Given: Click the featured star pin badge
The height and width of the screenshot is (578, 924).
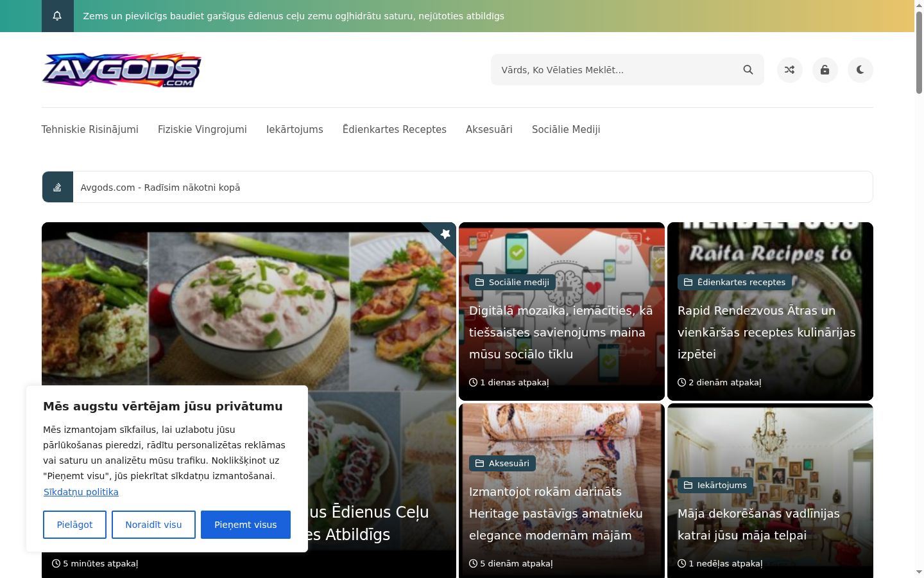Looking at the screenshot, I should click(445, 234).
